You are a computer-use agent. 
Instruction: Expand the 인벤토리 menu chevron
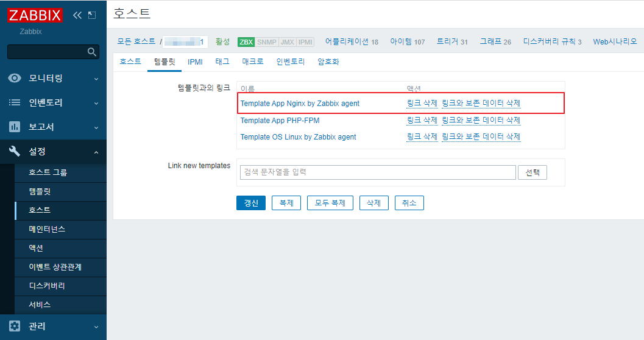96,104
